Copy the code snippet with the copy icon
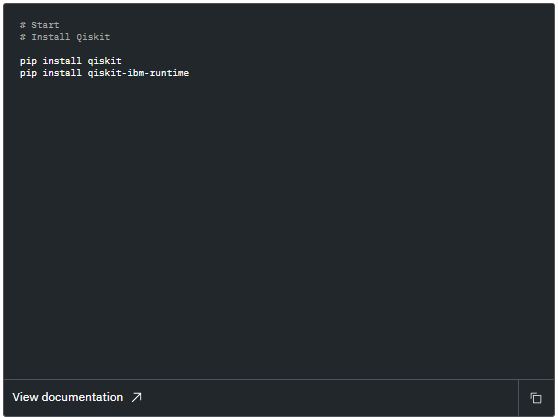 (536, 398)
